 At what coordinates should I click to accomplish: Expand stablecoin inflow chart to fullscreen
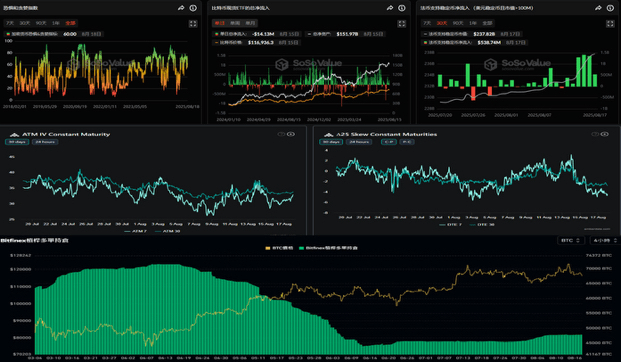pos(610,24)
